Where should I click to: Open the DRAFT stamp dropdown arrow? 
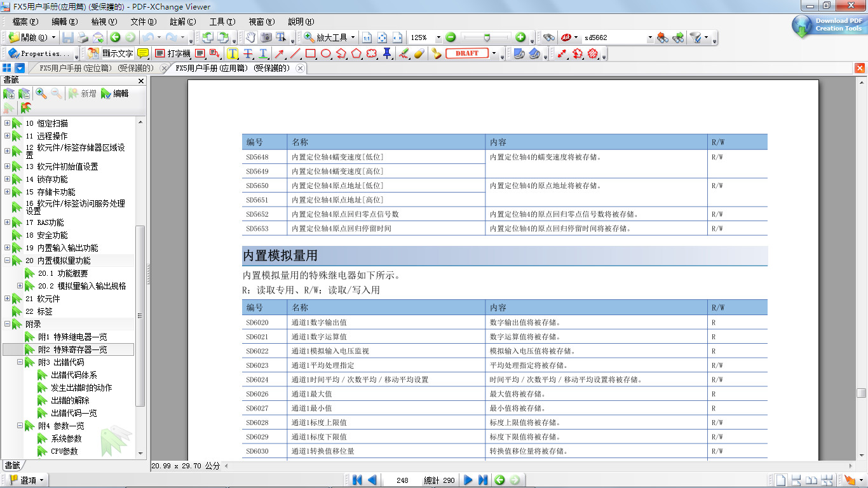(494, 54)
